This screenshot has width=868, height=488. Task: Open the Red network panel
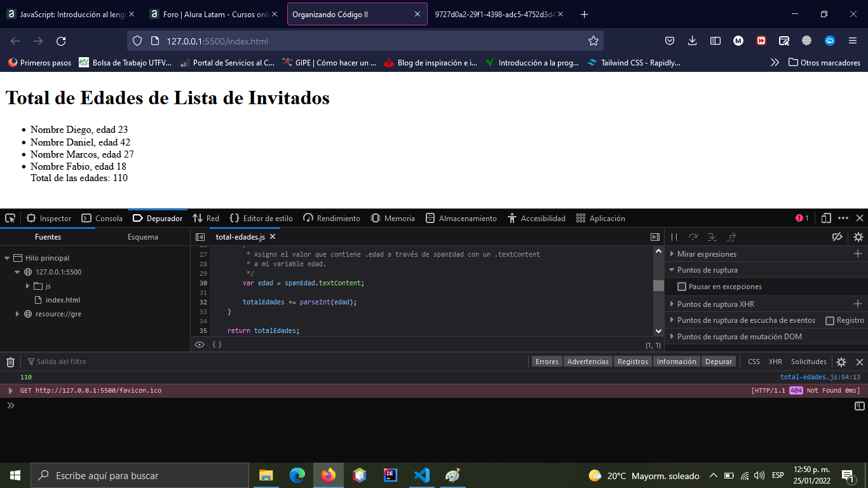coord(206,218)
